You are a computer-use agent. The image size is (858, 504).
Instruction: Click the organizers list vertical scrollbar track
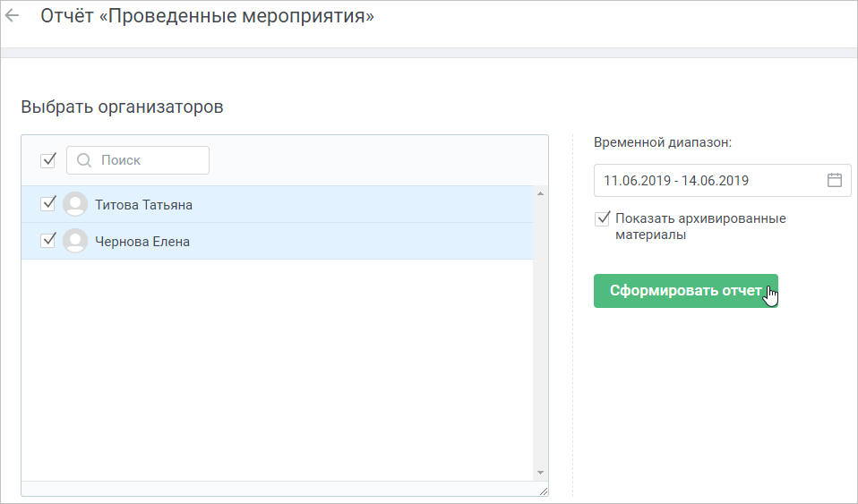point(541,334)
